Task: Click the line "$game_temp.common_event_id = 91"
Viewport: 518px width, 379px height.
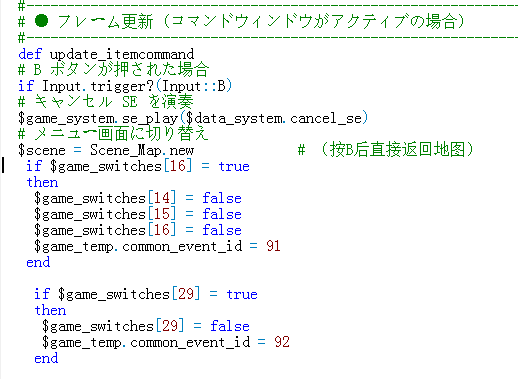Action: [x=157, y=247]
